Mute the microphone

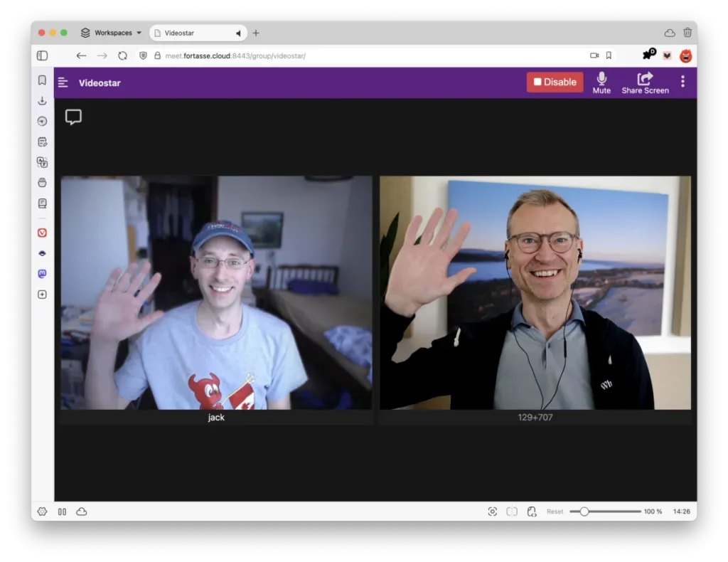click(601, 83)
